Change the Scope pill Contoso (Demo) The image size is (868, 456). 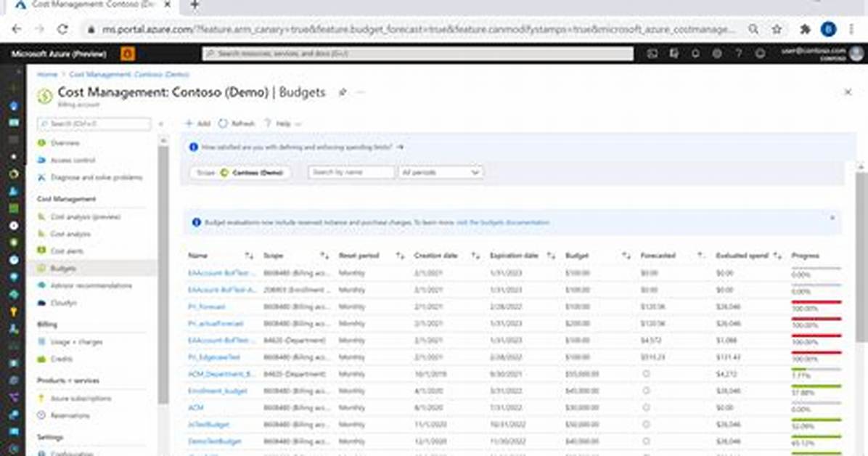240,172
